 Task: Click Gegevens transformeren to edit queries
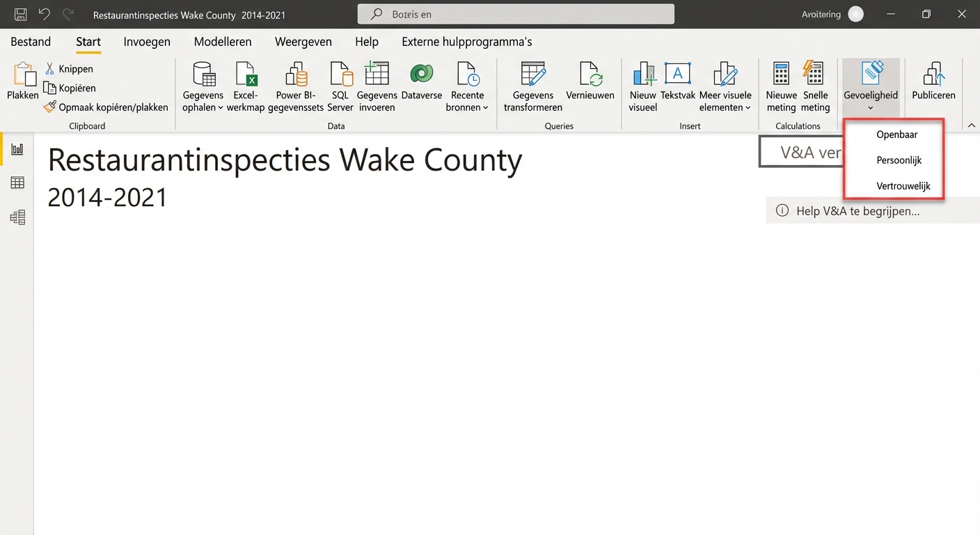[532, 85]
